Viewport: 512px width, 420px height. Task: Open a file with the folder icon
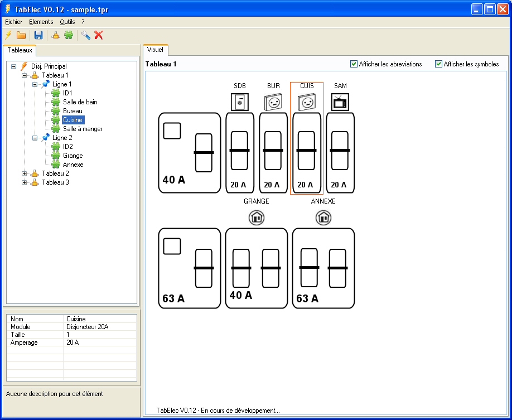click(x=21, y=35)
